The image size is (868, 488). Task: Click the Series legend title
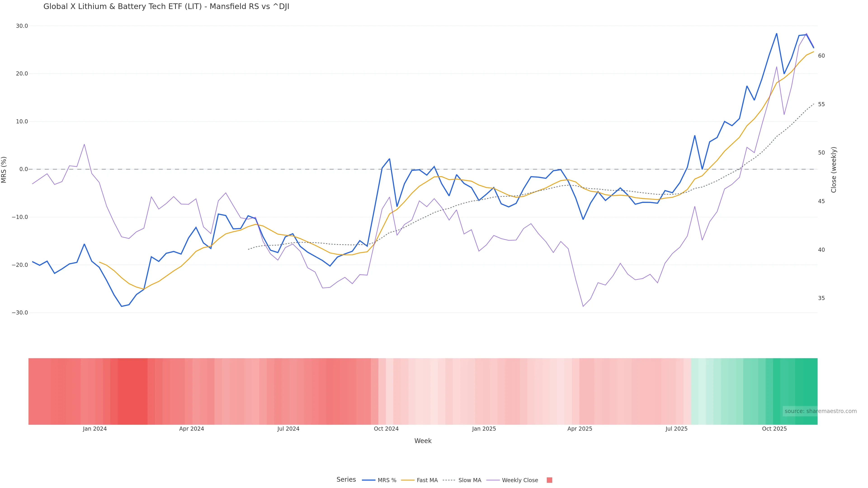pyautogui.click(x=346, y=480)
